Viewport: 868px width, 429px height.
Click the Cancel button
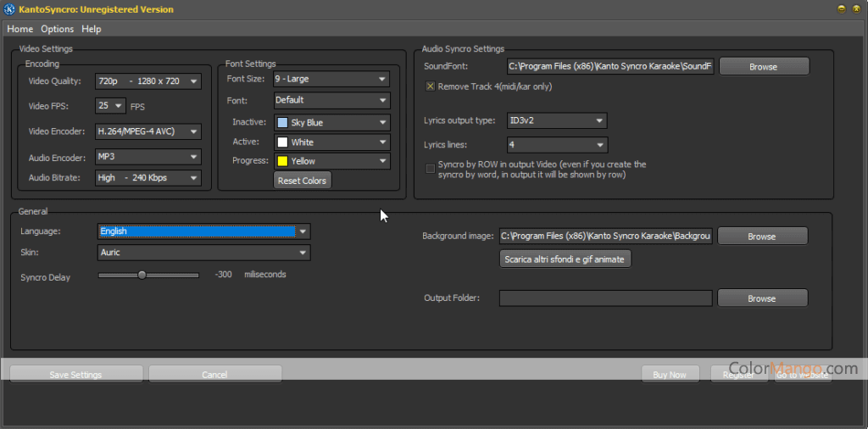214,375
